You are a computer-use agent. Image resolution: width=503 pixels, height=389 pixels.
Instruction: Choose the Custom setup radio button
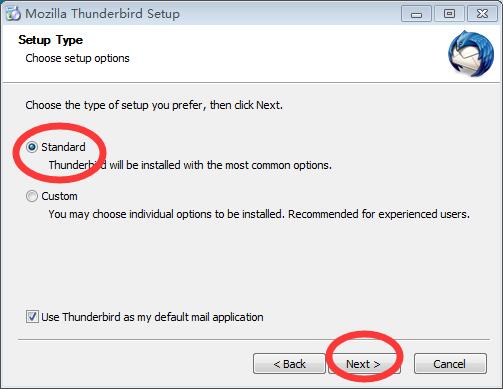click(32, 196)
